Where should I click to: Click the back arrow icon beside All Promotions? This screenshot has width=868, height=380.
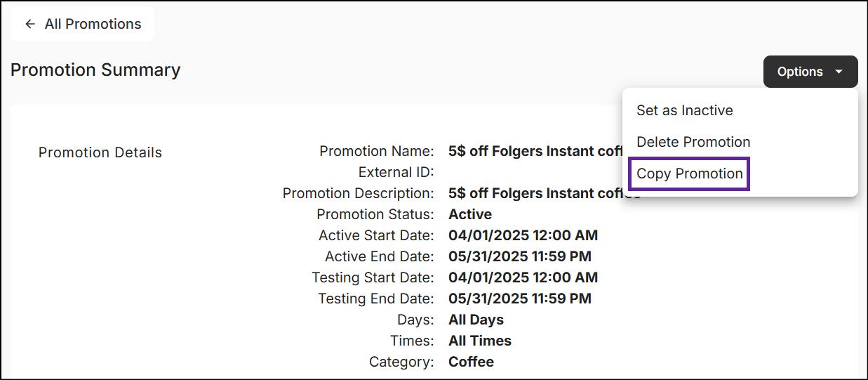[x=29, y=24]
